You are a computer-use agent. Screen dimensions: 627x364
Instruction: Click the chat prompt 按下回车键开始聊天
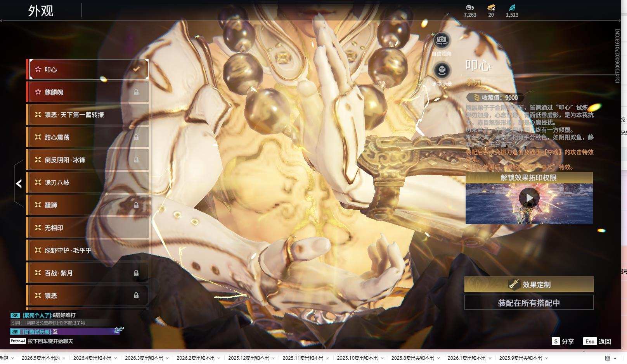coord(50,341)
